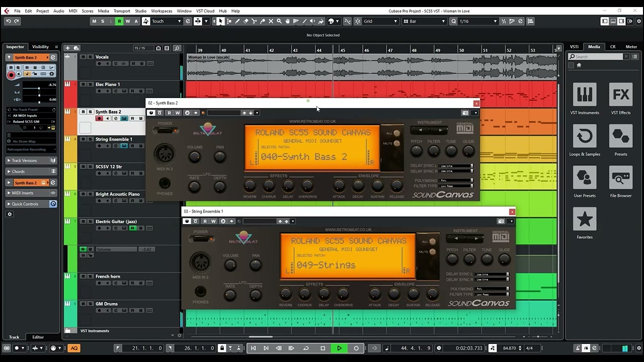This screenshot has width=644, height=362.
Task: Click the Redo arrow in the toolbar
Action: pos(16,21)
